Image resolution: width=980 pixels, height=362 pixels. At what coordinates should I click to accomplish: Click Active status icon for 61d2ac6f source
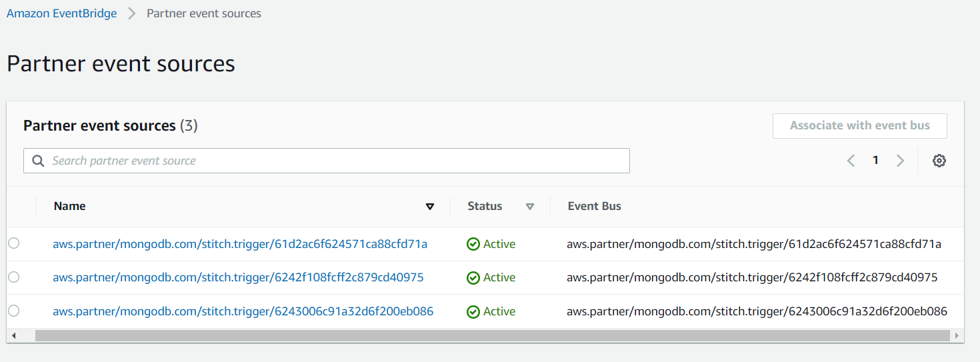[473, 244]
